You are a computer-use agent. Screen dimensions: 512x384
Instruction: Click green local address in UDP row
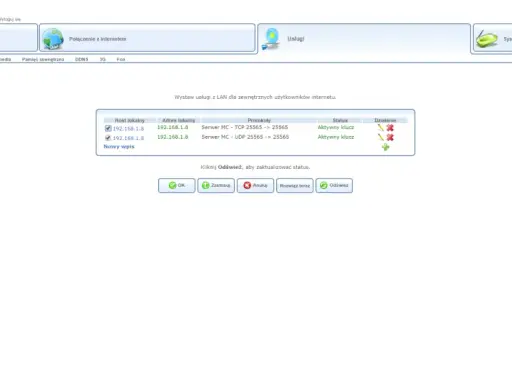pos(173,137)
